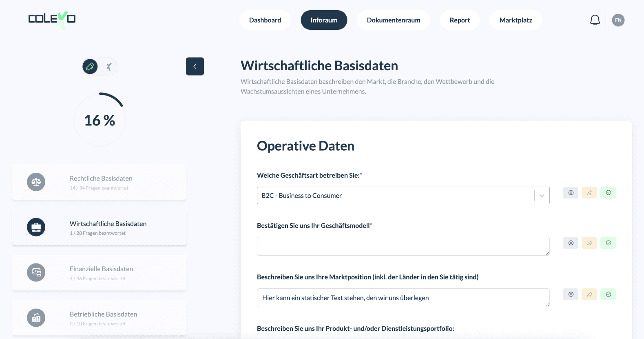Click the coins icon for Finanzielle Basisdaten
The image size is (644, 339).
[36, 272]
